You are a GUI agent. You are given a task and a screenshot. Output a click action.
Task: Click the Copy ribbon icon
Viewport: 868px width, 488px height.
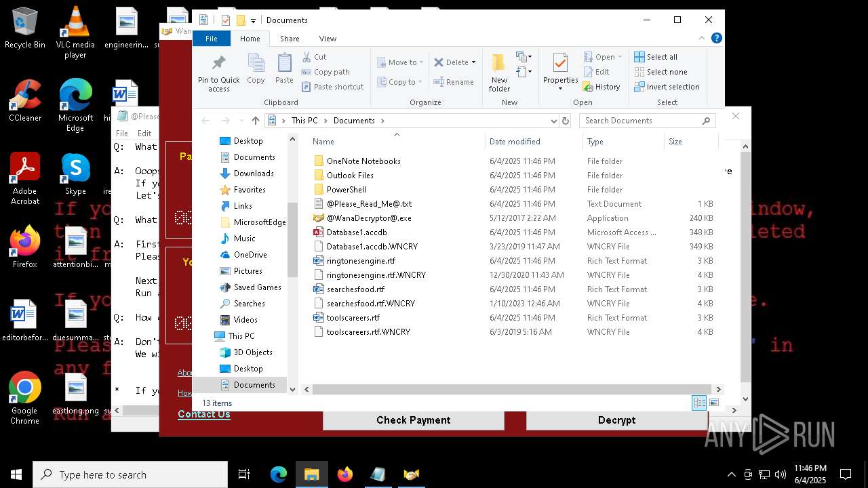(256, 70)
